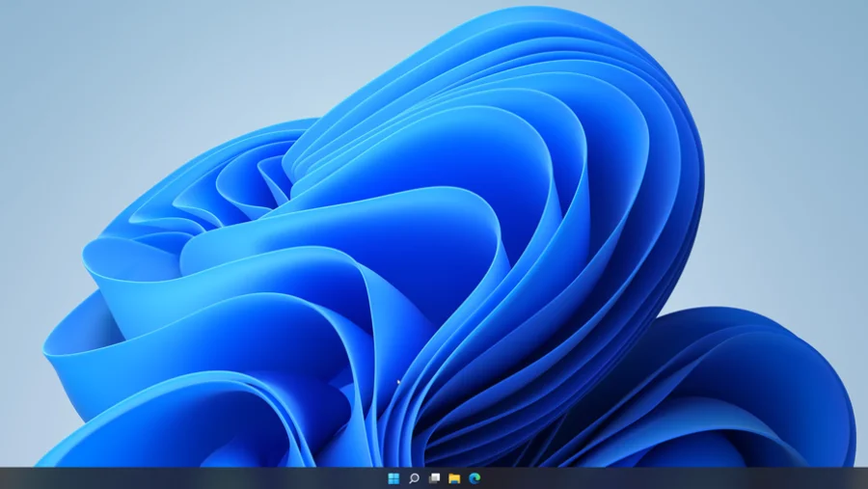
Task: Open the Windows Start menu
Action: [x=393, y=478]
